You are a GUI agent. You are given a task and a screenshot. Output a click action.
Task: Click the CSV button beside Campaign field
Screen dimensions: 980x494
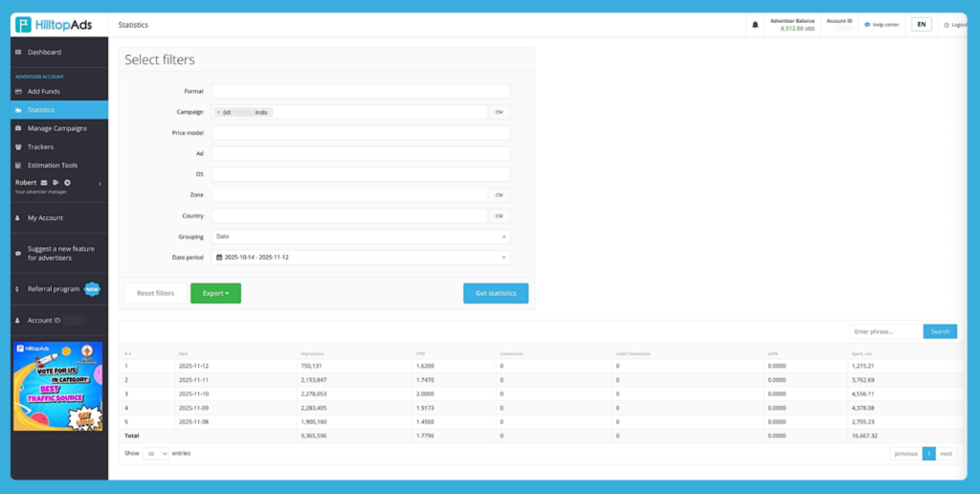click(x=499, y=112)
